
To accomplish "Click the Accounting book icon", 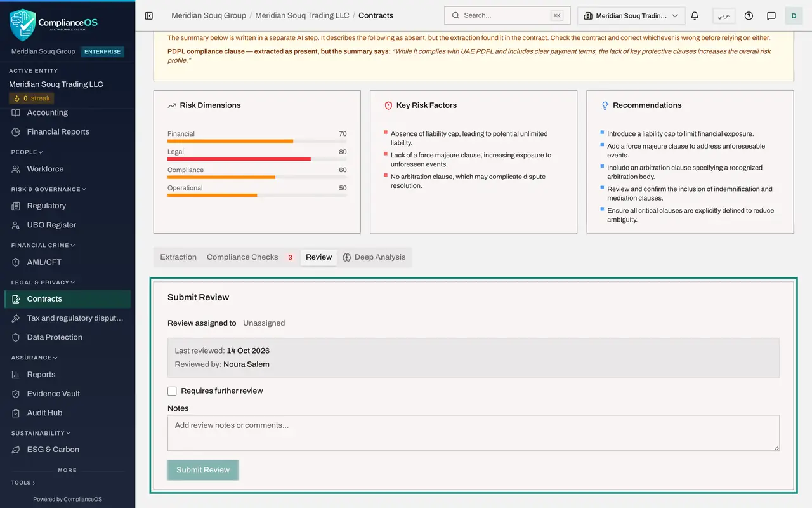I will coord(16,112).
